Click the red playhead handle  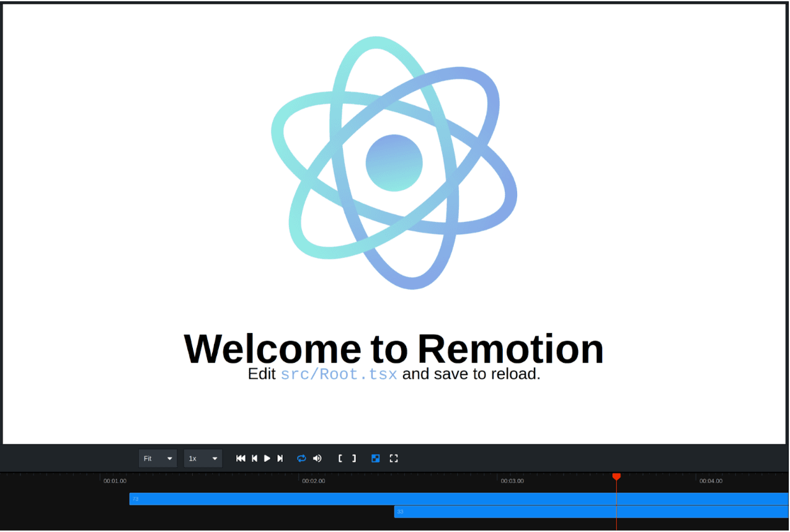(616, 476)
